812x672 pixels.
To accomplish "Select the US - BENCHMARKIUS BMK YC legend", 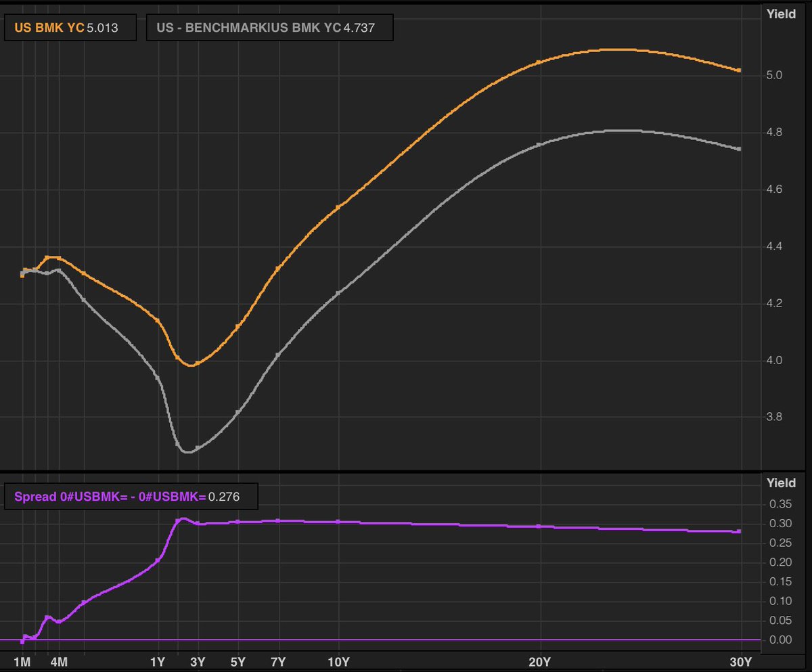I will (269, 28).
